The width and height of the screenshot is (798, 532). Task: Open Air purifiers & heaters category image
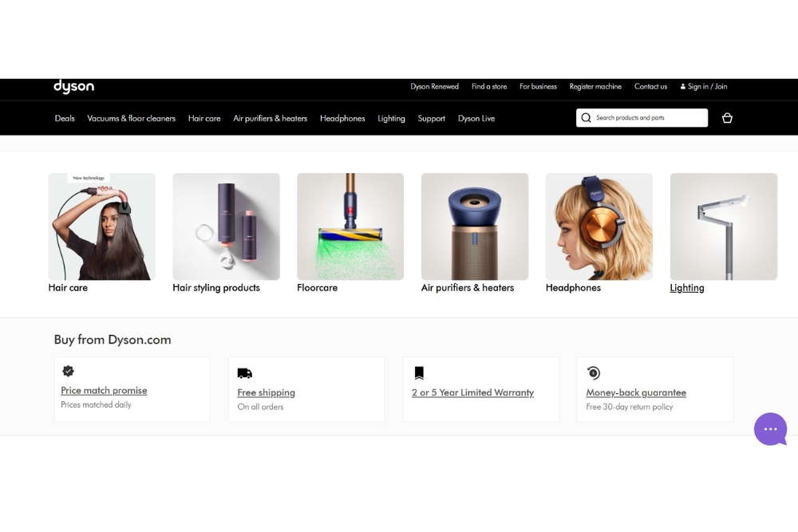(475, 227)
